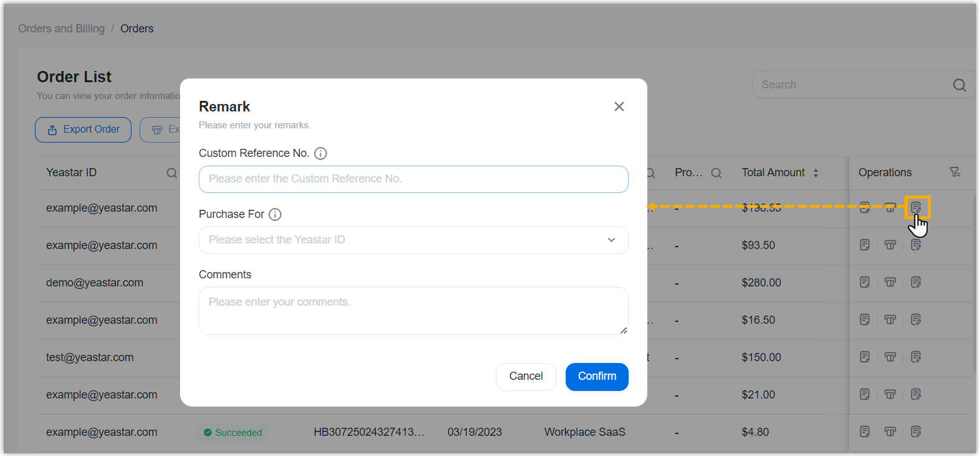Open the column filter icon in Operations header
The width and height of the screenshot is (980, 457).
point(954,172)
